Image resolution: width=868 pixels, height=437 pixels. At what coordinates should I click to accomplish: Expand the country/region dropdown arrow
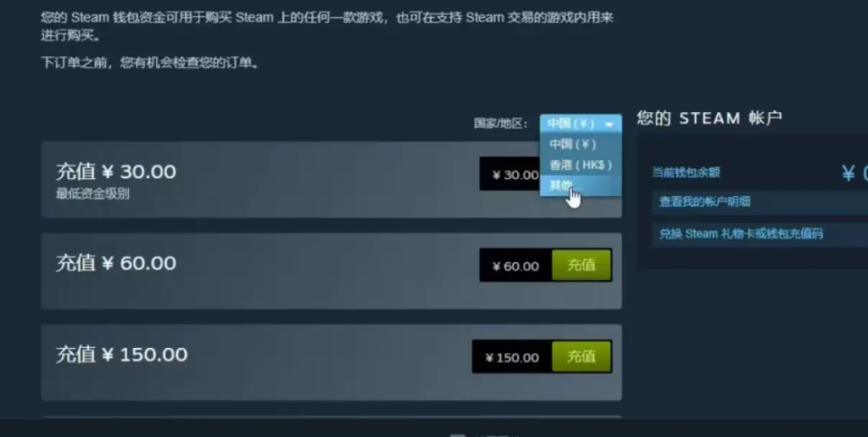pos(609,124)
